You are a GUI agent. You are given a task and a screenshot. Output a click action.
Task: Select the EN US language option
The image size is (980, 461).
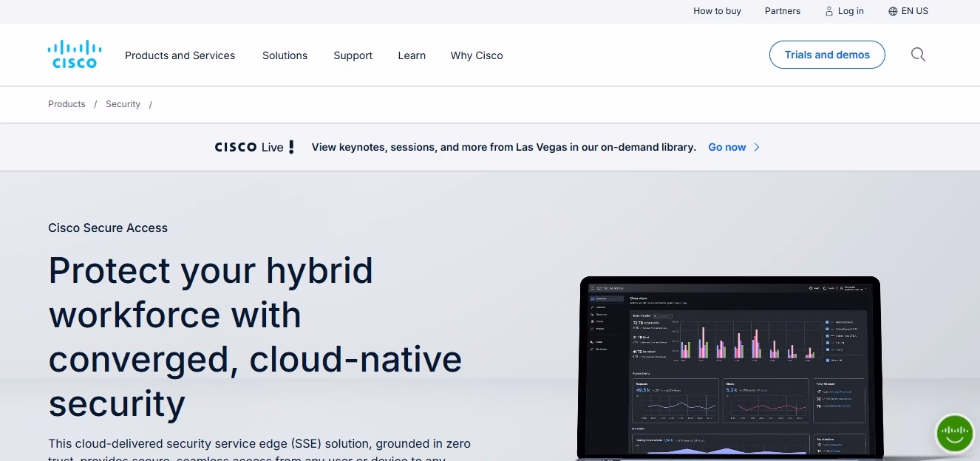click(914, 11)
